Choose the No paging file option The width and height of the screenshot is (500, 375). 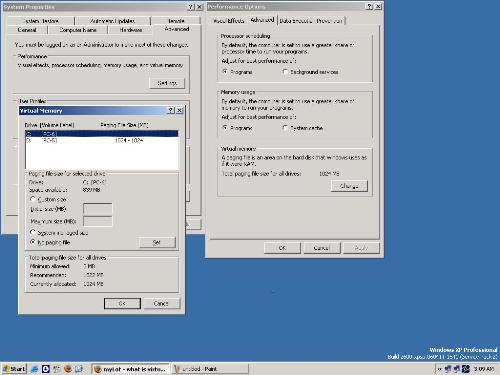33,242
